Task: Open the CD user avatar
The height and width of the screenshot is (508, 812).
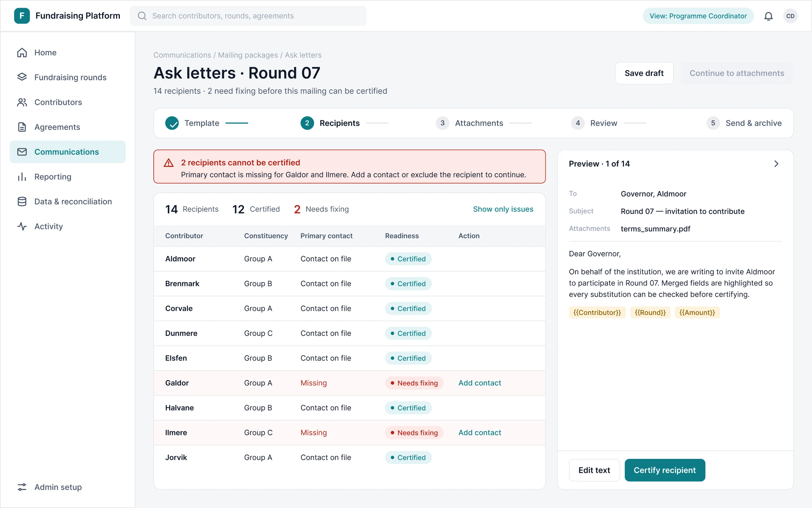Action: 790,16
